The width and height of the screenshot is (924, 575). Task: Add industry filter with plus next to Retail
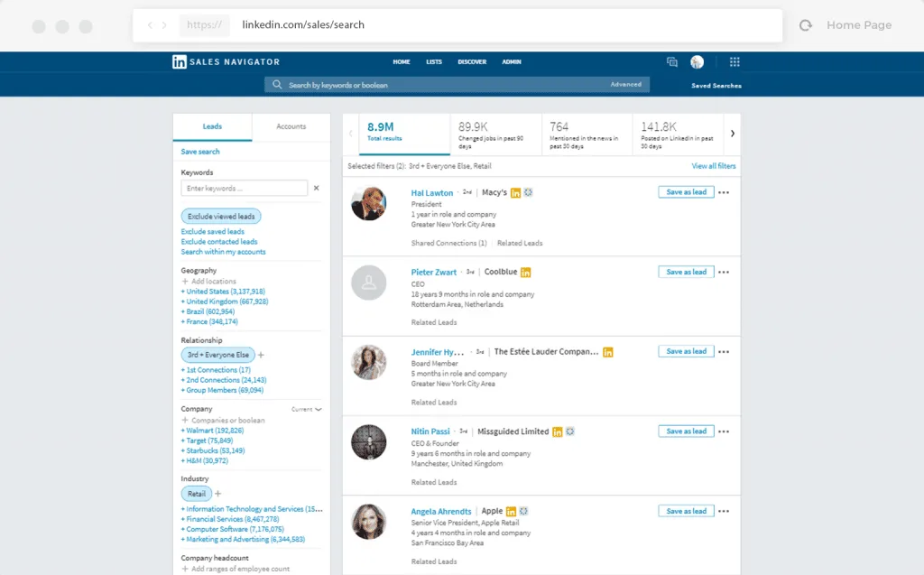point(218,494)
